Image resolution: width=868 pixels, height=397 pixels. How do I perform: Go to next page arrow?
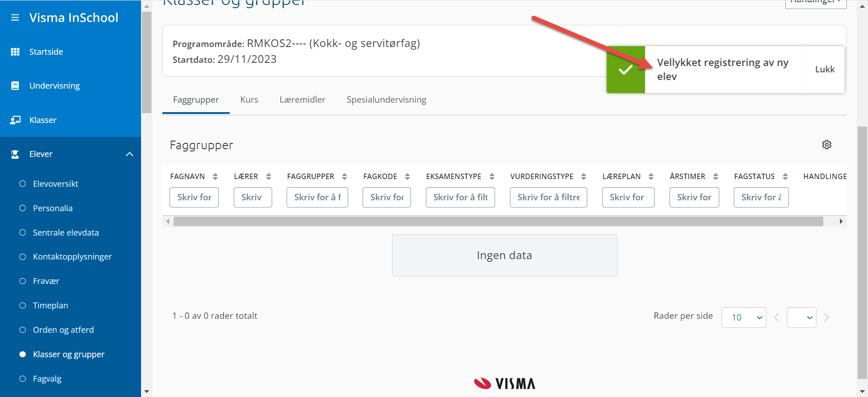[x=826, y=317]
